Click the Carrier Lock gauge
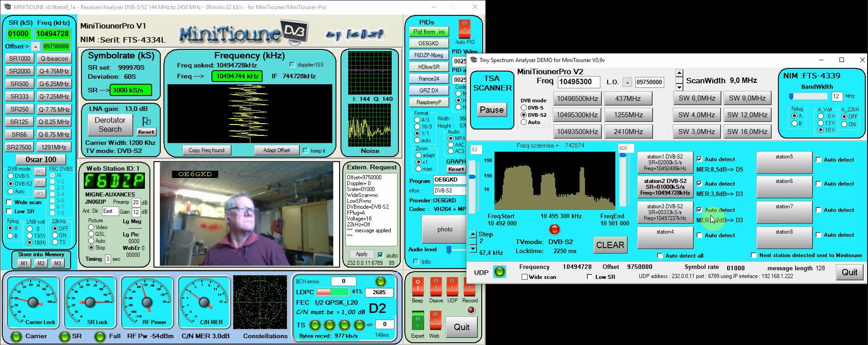The width and height of the screenshot is (868, 345). click(x=33, y=302)
